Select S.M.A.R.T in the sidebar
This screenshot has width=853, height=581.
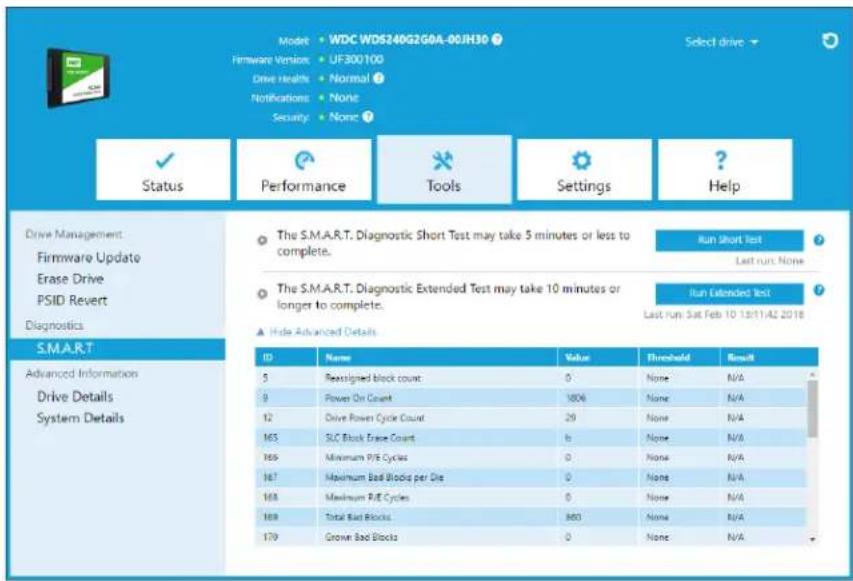click(x=117, y=349)
